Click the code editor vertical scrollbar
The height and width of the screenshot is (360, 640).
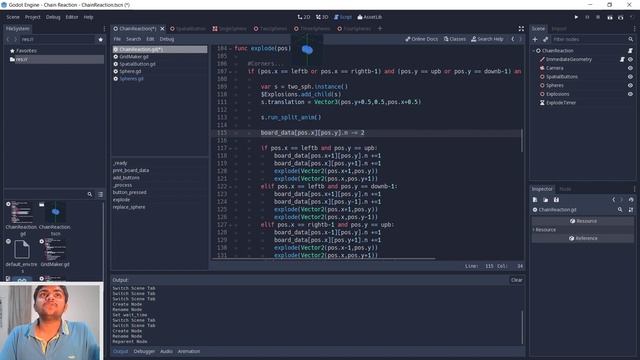coord(522,140)
